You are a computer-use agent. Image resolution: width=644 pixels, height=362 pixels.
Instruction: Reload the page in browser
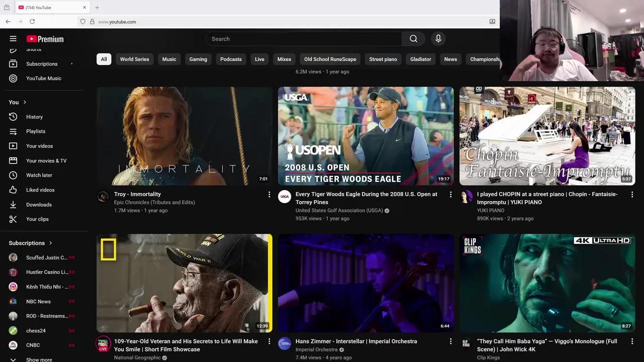[x=32, y=22]
